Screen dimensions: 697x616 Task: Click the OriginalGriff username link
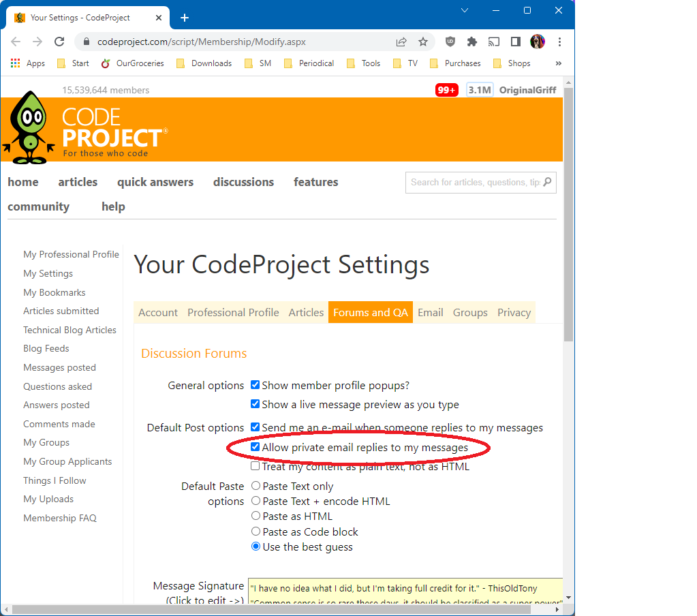click(x=527, y=90)
